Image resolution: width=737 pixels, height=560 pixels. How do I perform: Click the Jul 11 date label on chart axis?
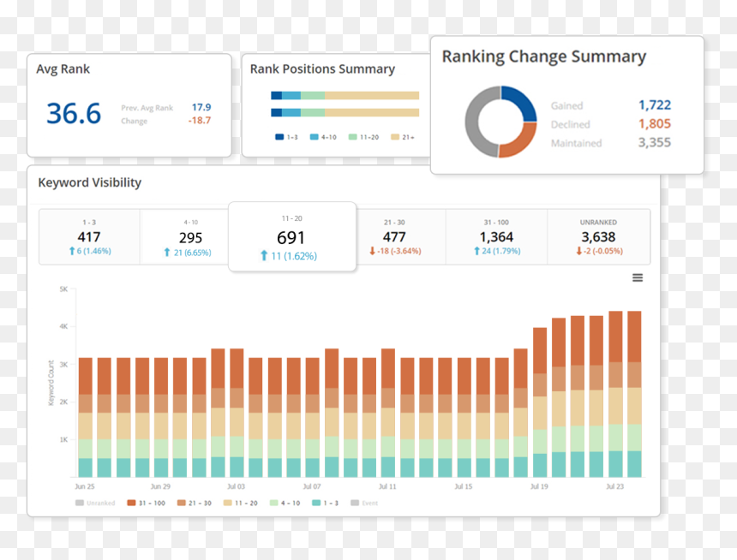(x=387, y=486)
